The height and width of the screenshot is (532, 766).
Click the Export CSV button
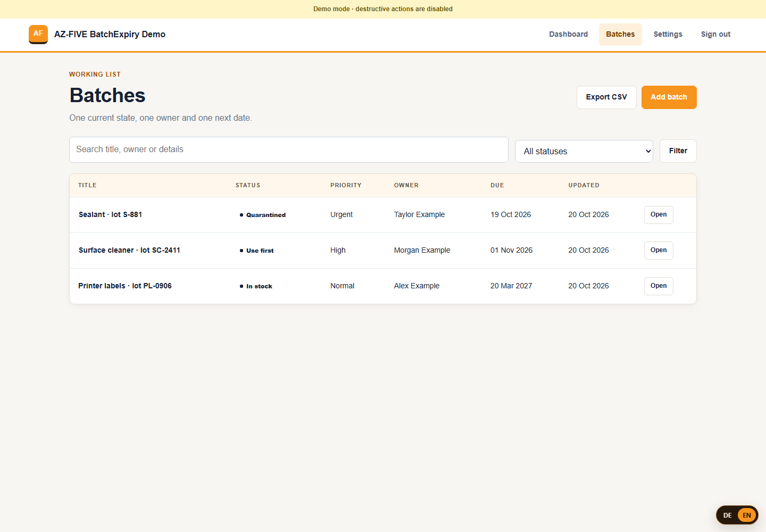(606, 97)
